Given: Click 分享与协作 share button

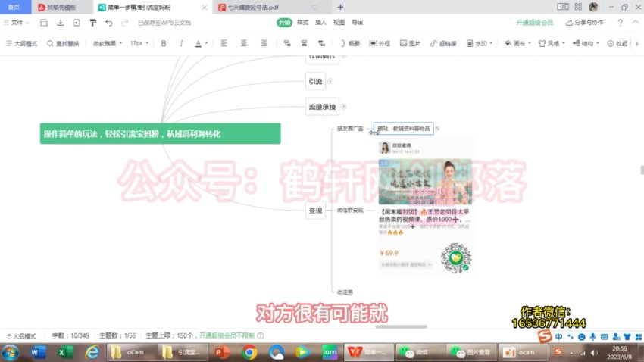Looking at the screenshot, I should [x=584, y=23].
